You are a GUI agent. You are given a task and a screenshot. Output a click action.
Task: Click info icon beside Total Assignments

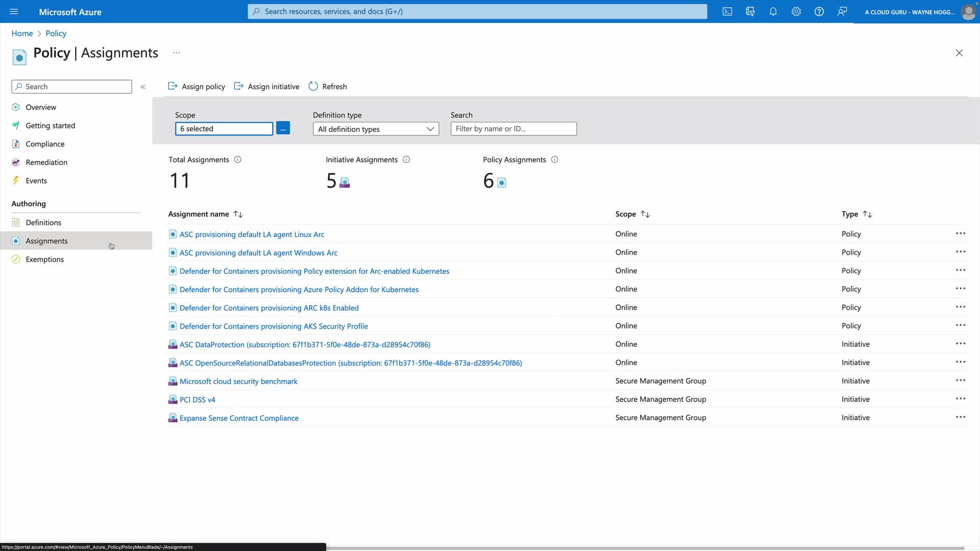click(238, 160)
